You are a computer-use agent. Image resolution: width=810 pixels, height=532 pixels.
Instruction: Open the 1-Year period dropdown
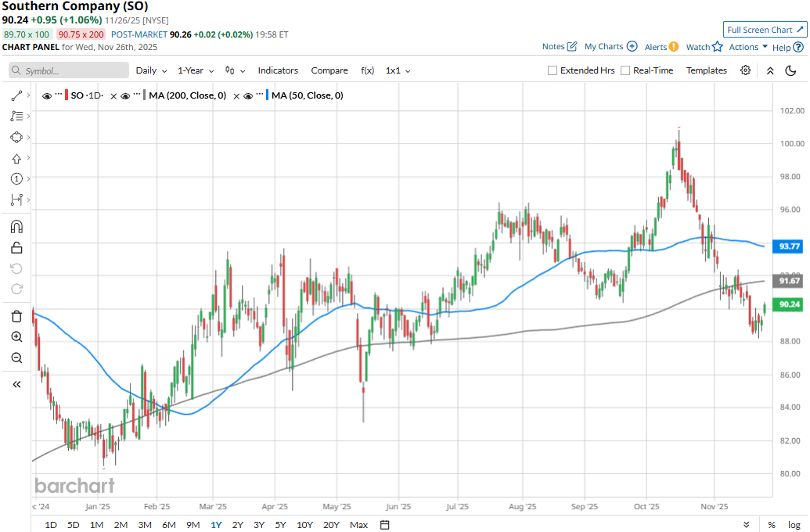[x=196, y=70]
